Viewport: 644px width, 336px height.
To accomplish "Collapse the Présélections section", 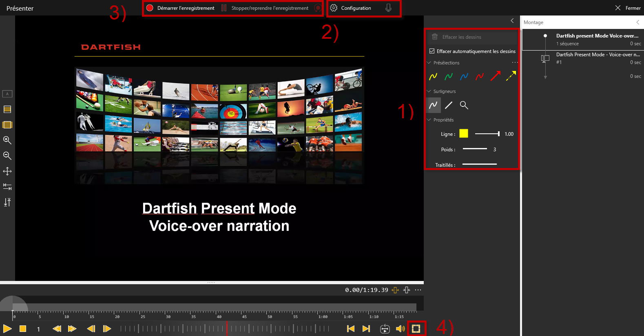I will tap(429, 63).
